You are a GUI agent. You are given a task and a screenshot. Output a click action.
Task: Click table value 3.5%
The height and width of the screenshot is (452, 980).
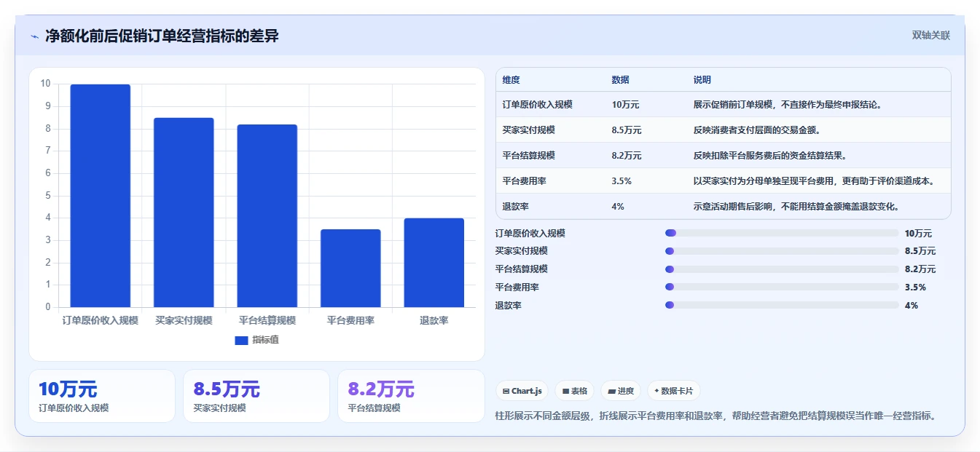(622, 181)
